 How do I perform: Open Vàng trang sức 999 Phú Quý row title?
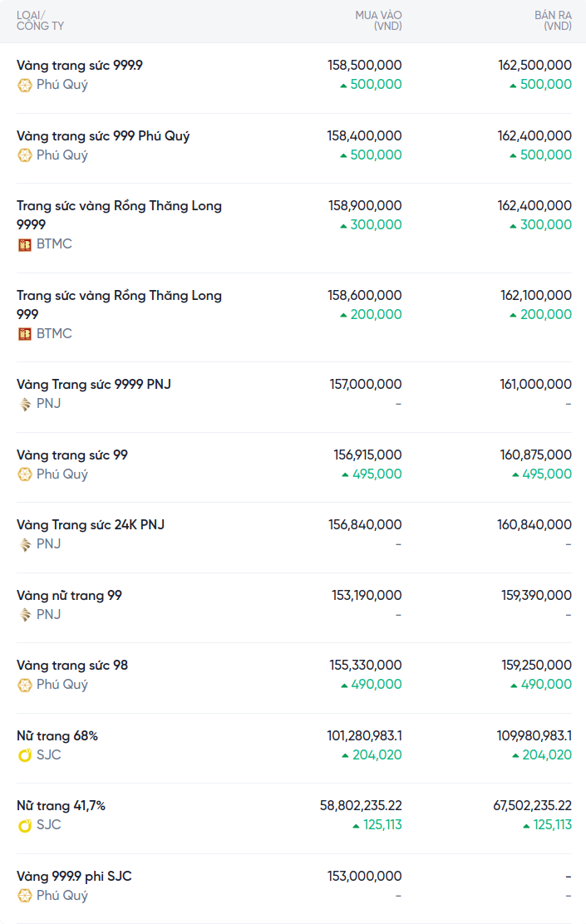click(103, 135)
